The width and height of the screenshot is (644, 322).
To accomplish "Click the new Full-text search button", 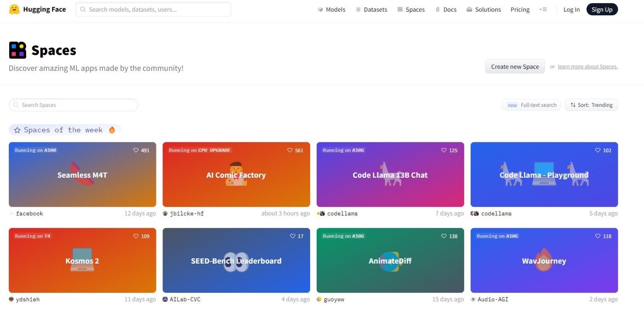I will [x=531, y=105].
